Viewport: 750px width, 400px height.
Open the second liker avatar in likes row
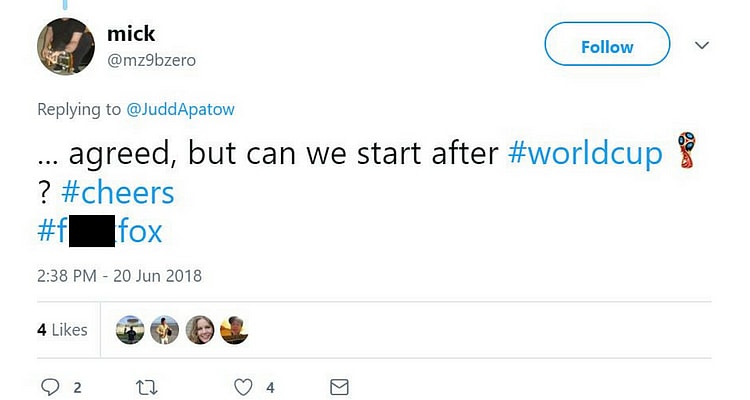click(166, 330)
